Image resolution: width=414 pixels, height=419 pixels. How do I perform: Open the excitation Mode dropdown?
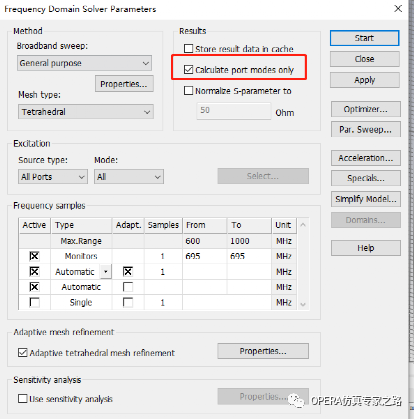pos(129,177)
